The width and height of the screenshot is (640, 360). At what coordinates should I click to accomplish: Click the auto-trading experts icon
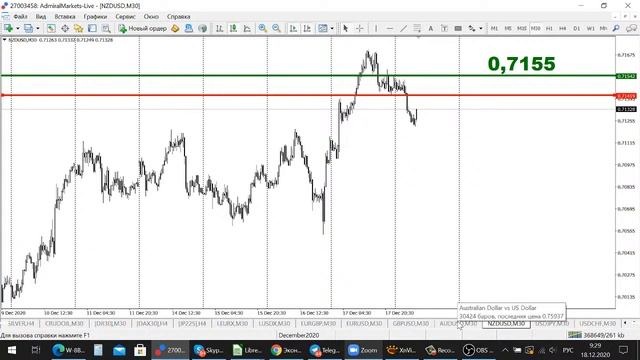click(189, 28)
